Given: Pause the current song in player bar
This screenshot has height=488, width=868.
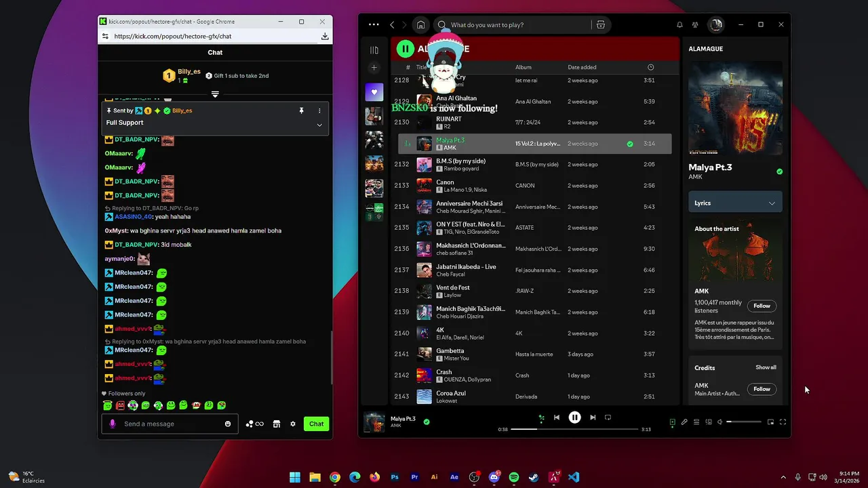Looking at the screenshot, I should [574, 418].
